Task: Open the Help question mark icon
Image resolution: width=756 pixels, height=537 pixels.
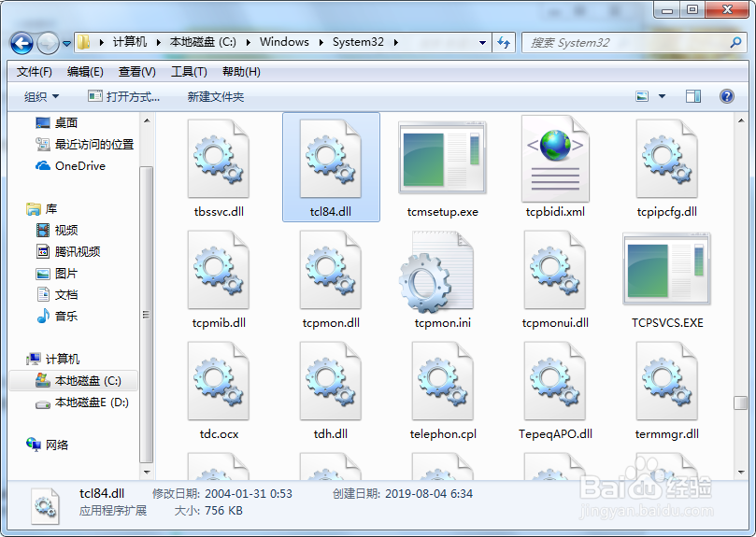Action: coord(727,96)
